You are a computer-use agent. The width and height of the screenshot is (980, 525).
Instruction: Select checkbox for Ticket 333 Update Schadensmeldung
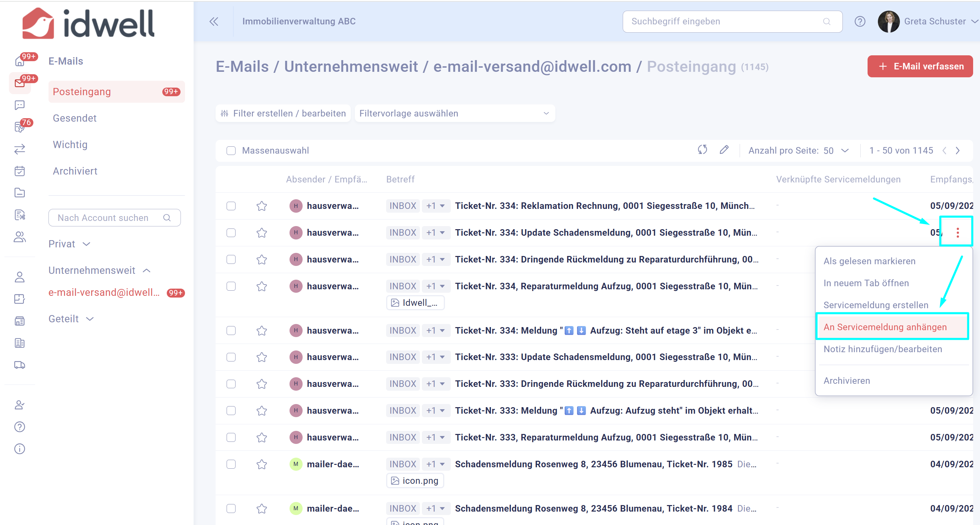(231, 357)
